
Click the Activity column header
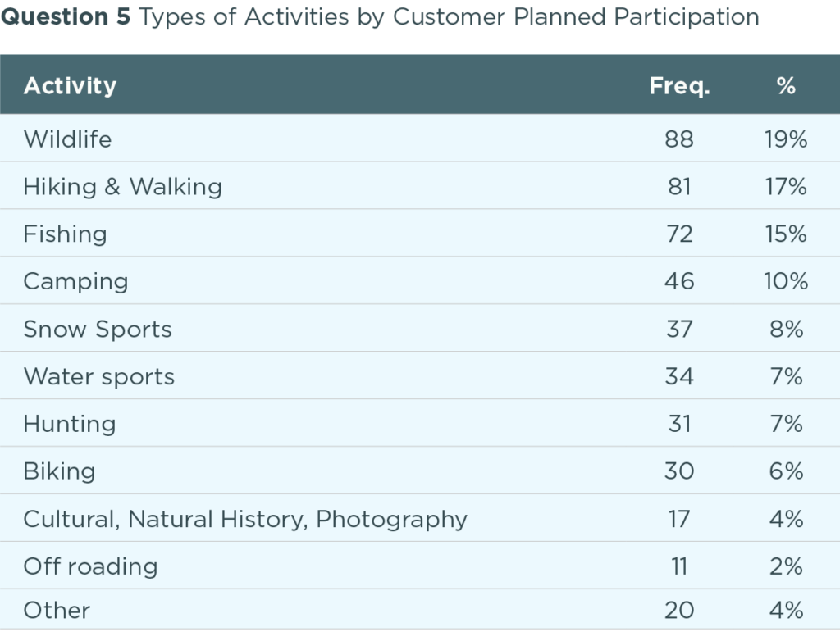click(70, 86)
